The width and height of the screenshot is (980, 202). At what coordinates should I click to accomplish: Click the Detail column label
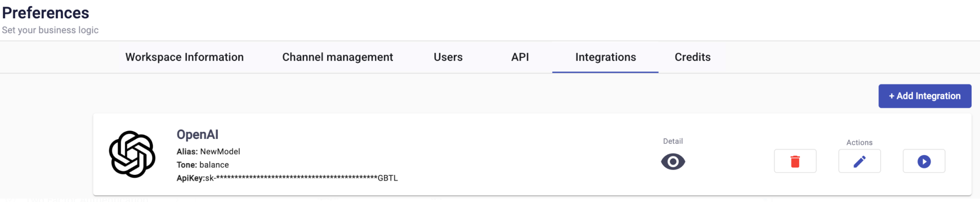[x=673, y=141]
